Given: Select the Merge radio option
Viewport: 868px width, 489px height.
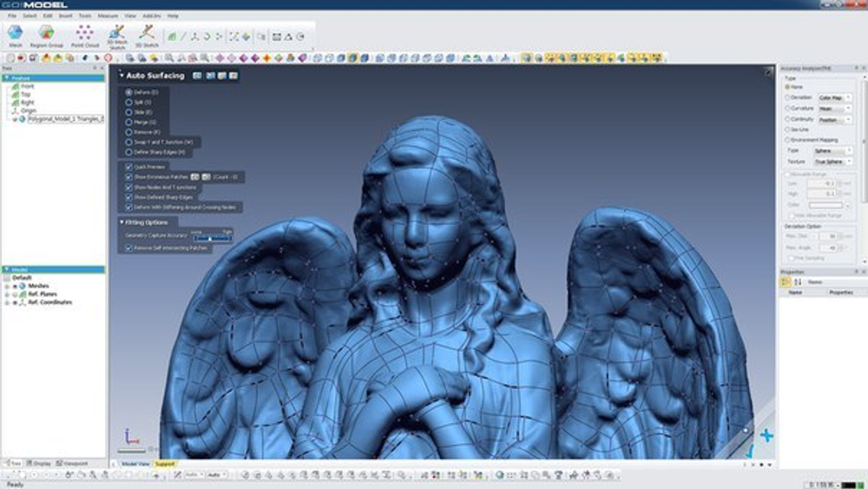Looking at the screenshot, I should [129, 122].
